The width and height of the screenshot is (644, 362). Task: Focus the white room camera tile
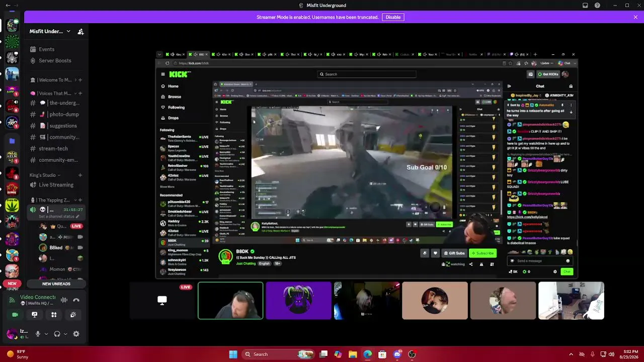pos(571,301)
